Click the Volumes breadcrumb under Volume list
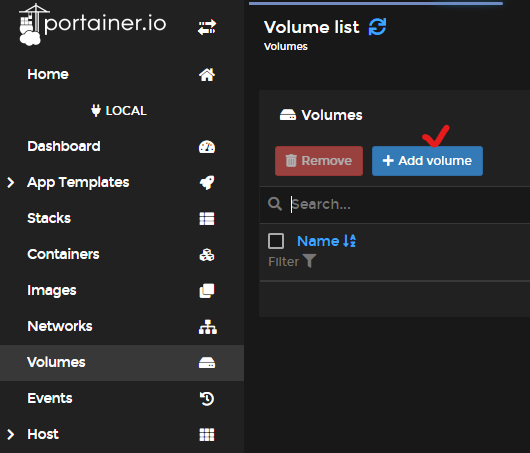 (x=286, y=46)
